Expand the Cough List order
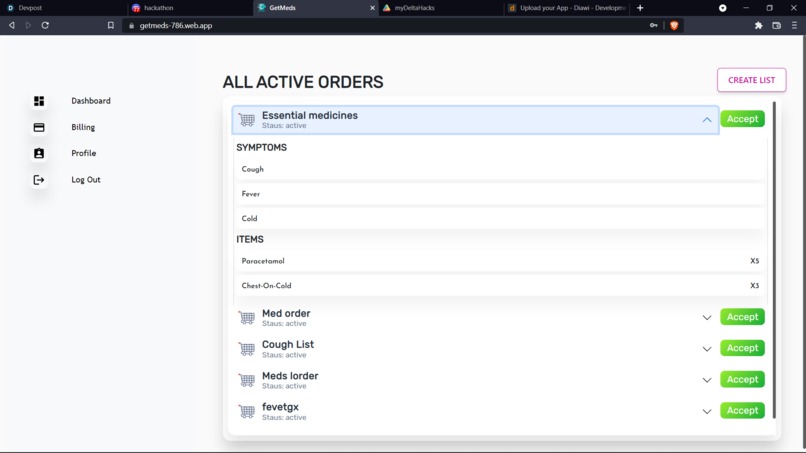 tap(707, 349)
